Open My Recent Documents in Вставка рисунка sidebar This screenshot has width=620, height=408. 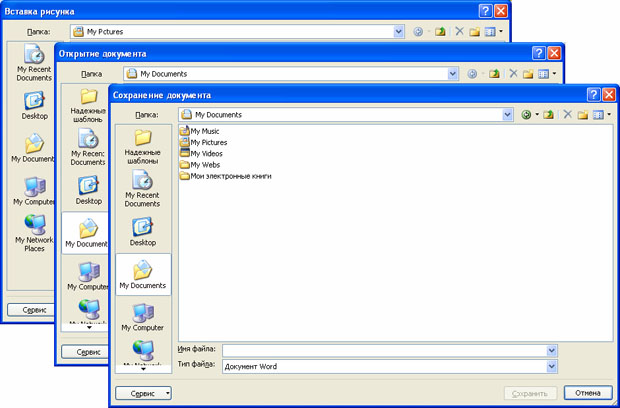coord(34,62)
